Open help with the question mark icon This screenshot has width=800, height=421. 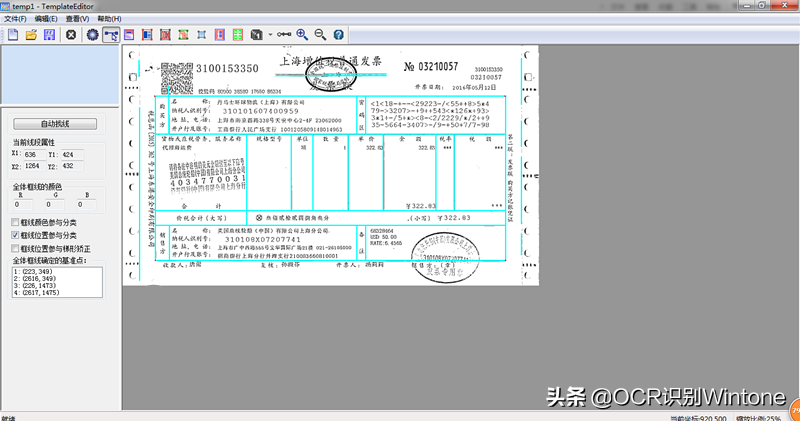[x=339, y=35]
